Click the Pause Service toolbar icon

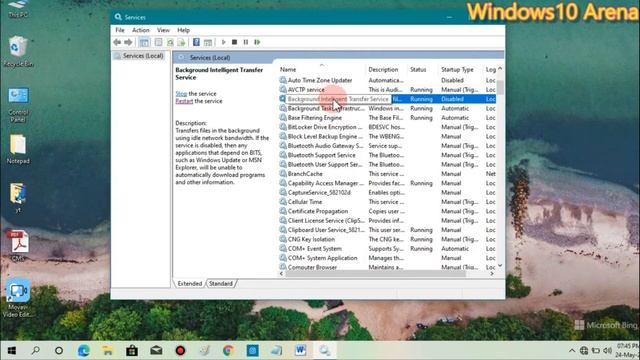246,42
